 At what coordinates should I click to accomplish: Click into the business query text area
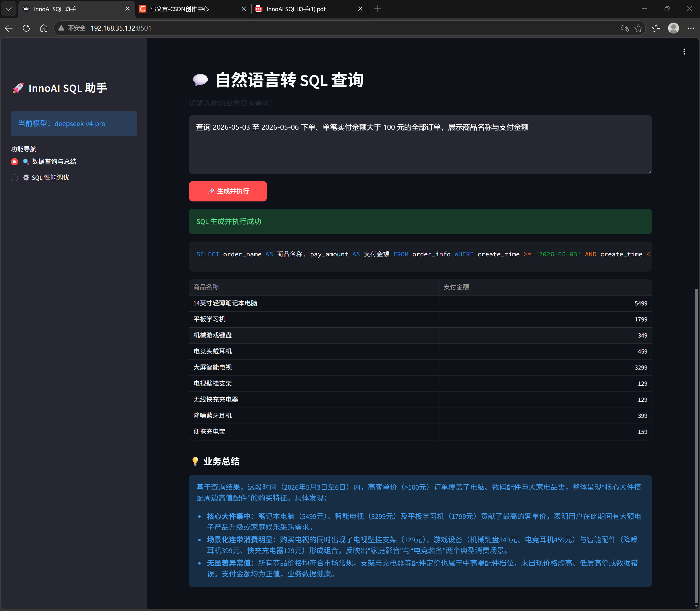coord(420,144)
